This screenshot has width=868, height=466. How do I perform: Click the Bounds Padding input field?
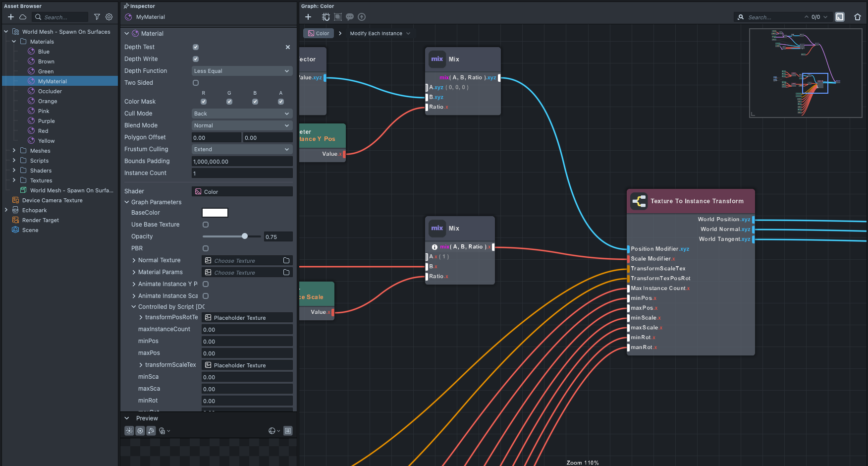(x=242, y=161)
